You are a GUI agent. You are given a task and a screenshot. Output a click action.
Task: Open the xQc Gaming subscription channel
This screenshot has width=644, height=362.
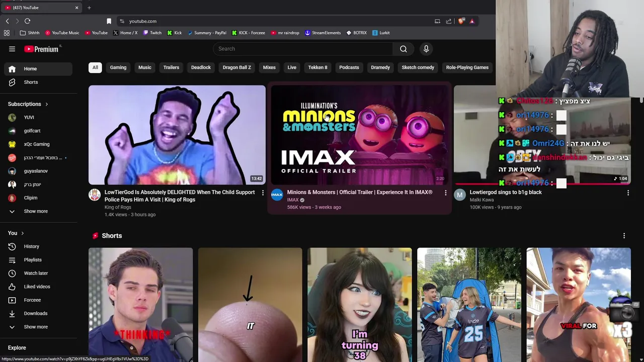38,144
